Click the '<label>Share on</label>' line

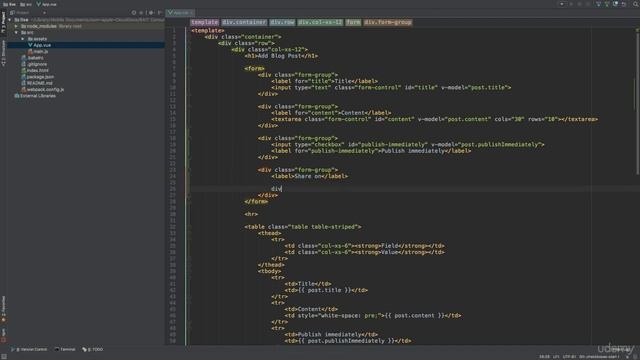pos(309,176)
